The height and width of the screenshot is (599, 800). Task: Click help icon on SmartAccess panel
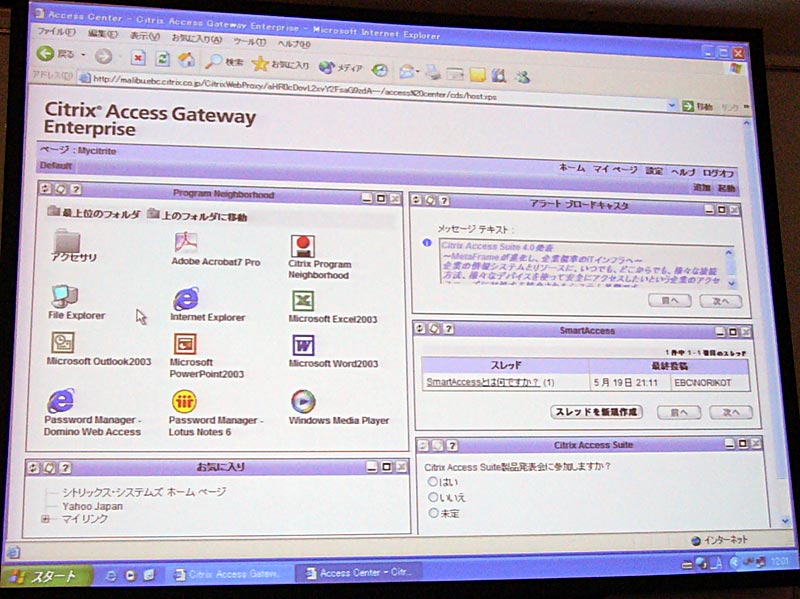448,329
